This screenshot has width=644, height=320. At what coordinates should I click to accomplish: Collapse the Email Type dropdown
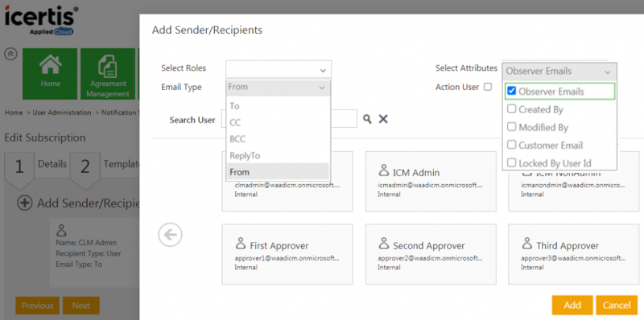(278, 87)
